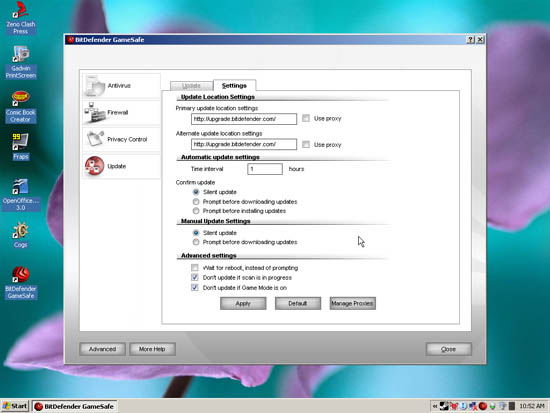The width and height of the screenshot is (550, 413).
Task: Click the Manual Update Settings heading
Action: tap(215, 221)
